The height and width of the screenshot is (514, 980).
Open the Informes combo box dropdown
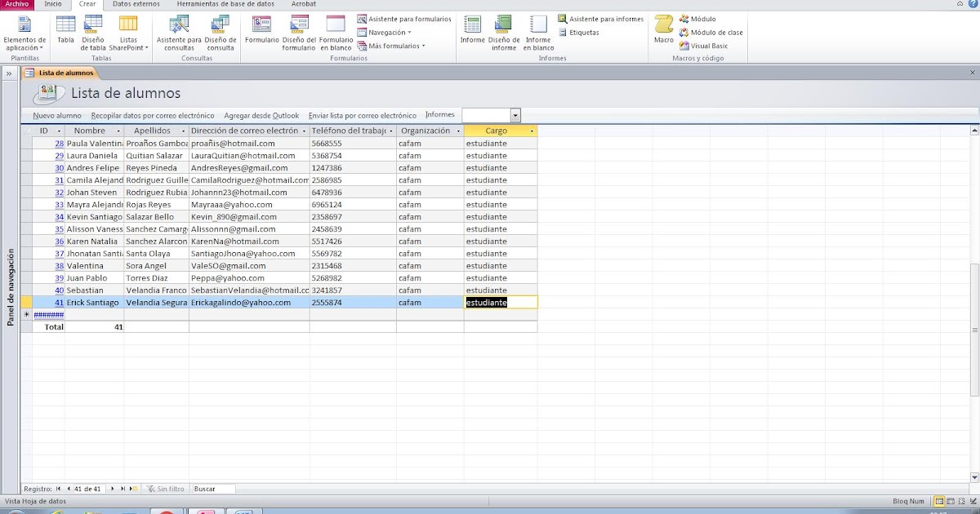coord(514,115)
